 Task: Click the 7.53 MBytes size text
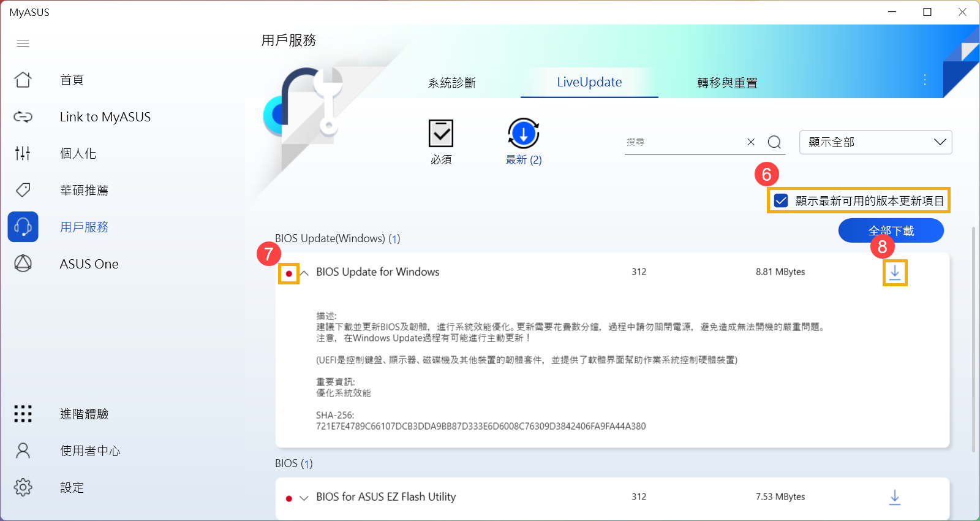pos(780,496)
